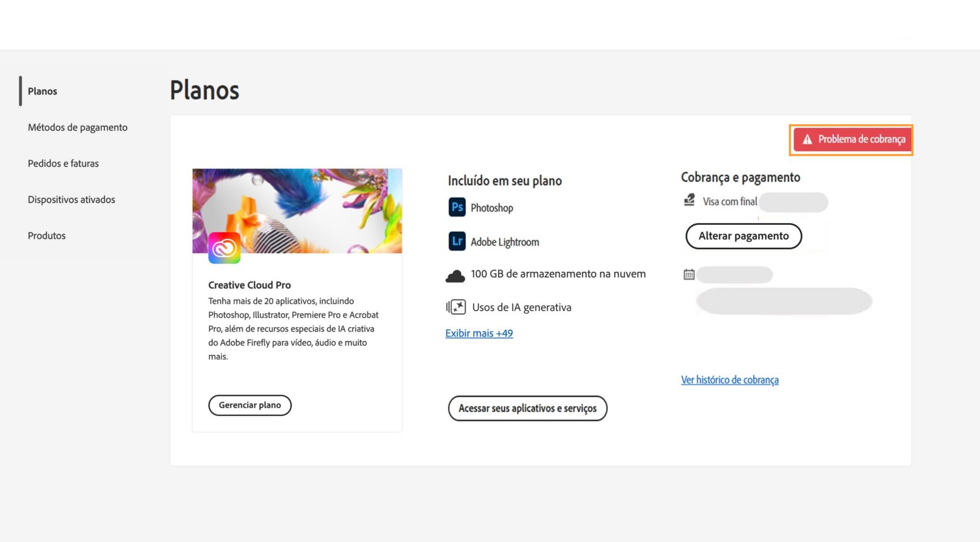Screen dimensions: 980x542
Task: Open the Planos sidebar section
Action: 42,91
